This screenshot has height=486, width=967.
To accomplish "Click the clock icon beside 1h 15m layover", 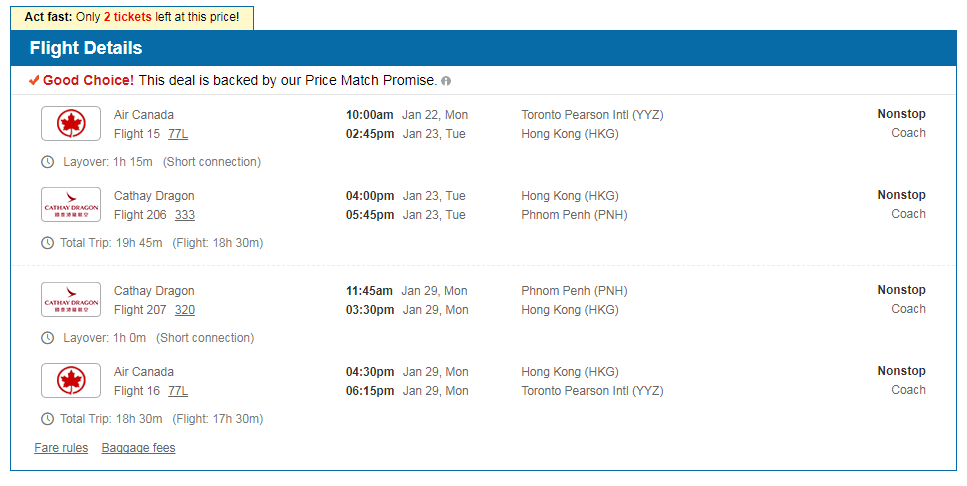I will (47, 162).
